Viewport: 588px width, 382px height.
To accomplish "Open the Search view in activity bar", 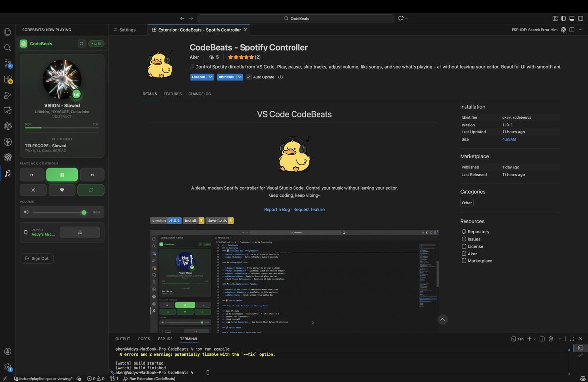I will [x=7, y=48].
